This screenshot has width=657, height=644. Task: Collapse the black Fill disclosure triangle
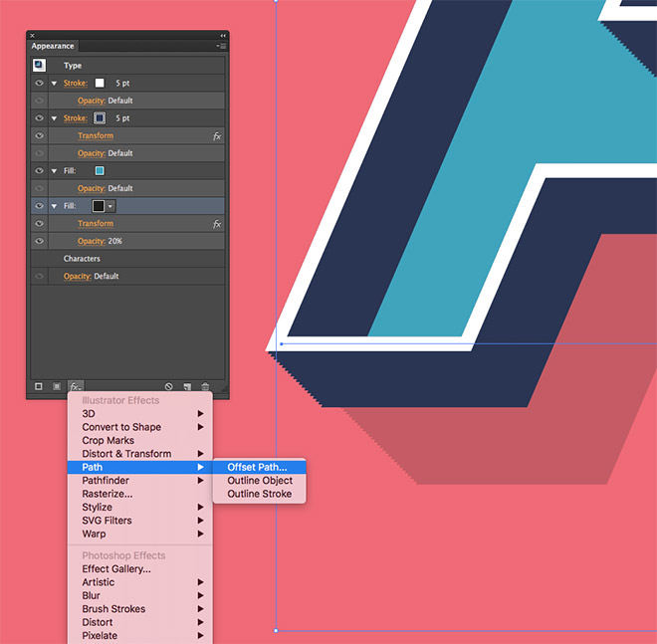[x=54, y=206]
